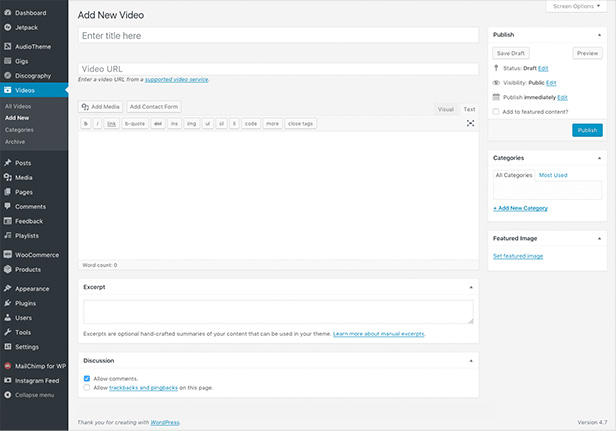The image size is (616, 431).
Task: Click the Tools wrench icon
Action: pyautogui.click(x=7, y=332)
